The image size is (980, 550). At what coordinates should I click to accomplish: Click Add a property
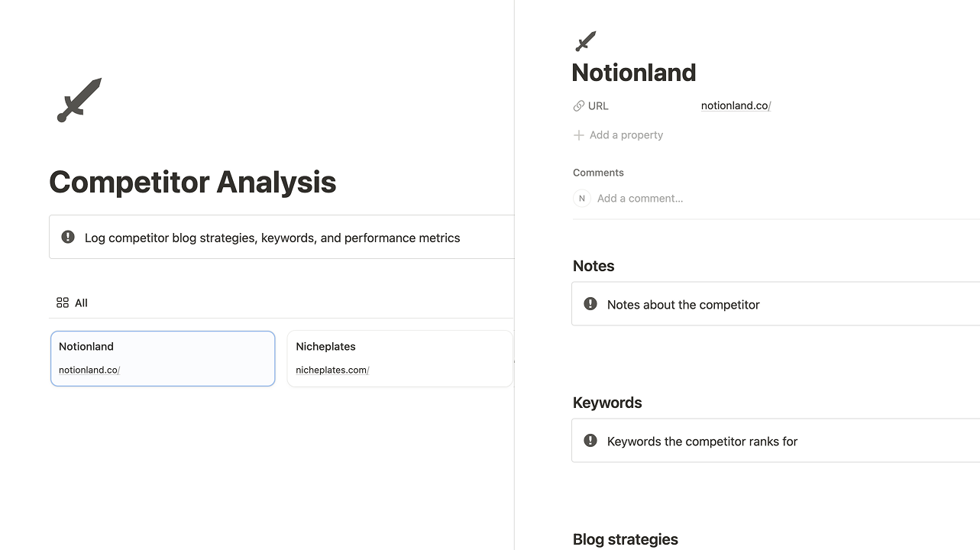point(626,135)
